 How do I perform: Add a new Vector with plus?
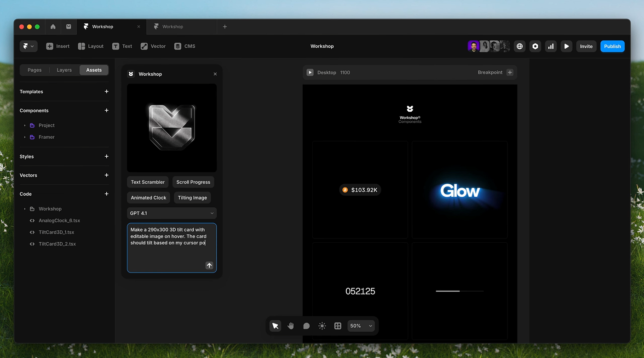tap(106, 175)
